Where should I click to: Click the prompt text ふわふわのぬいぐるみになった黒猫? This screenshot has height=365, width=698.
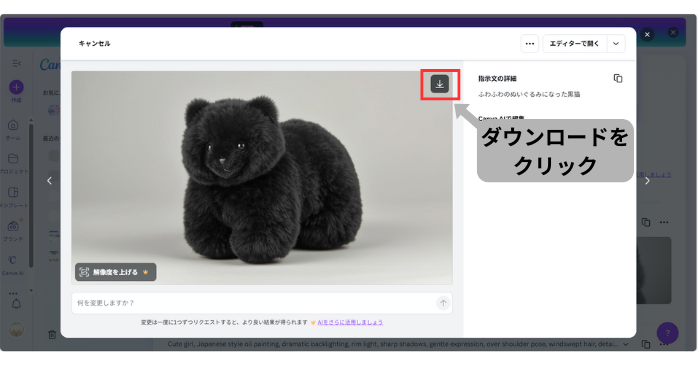[529, 94]
